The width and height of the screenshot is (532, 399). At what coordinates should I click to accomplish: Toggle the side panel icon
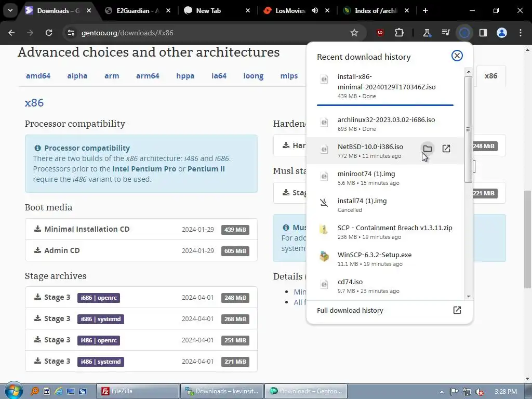483,33
